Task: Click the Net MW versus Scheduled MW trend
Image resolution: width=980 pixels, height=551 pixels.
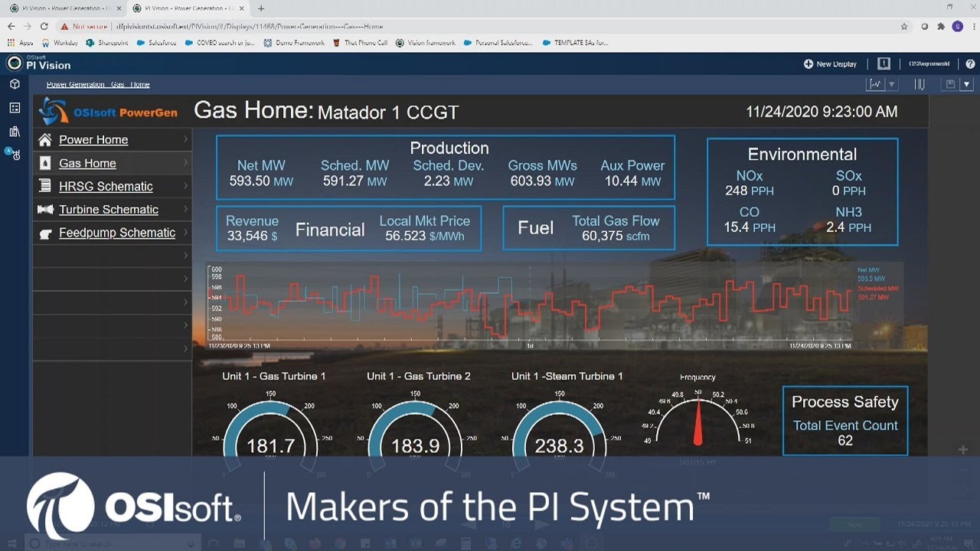Action: tap(528, 305)
